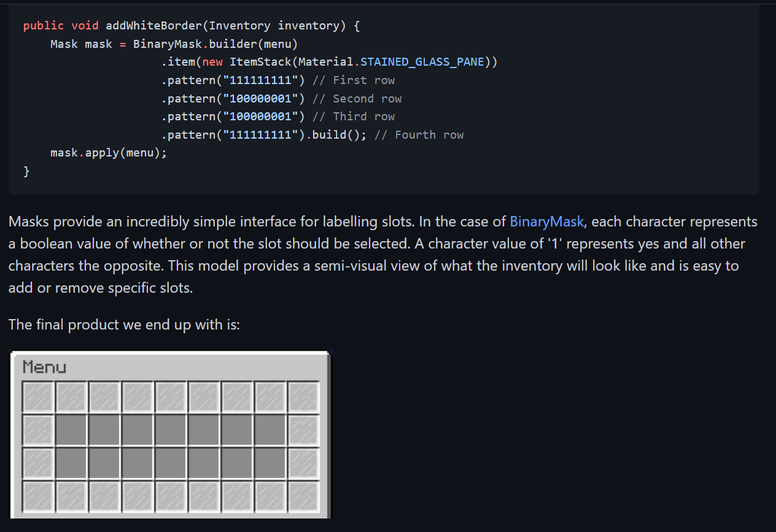This screenshot has width=776, height=532.
Task: Click the STAINED_GLASS_PANE constant in the code
Action: (423, 62)
